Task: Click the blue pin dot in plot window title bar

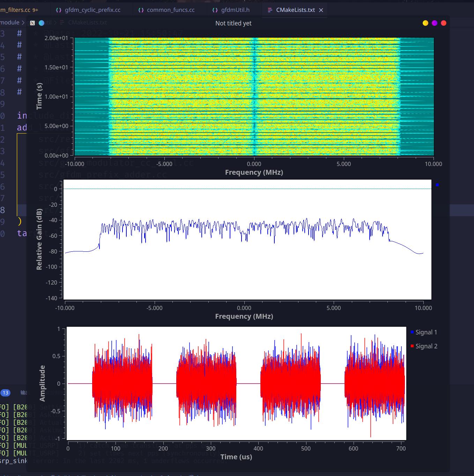Action: 42,23
